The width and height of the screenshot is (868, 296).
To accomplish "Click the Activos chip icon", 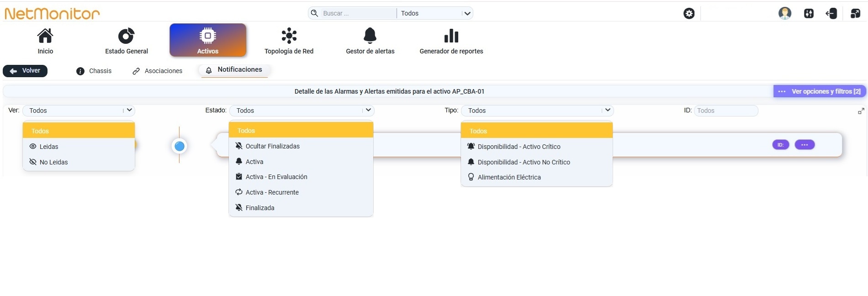I will pos(208,36).
